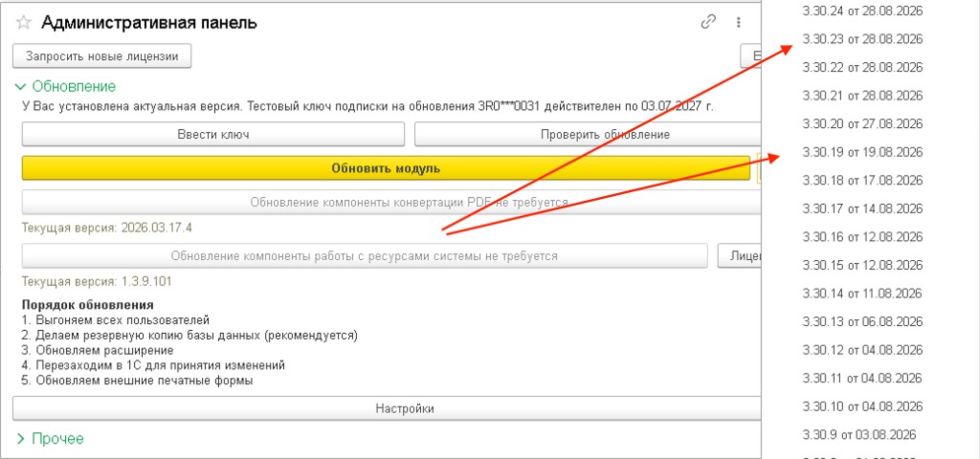This screenshot has width=980, height=459.
Task: Select version 3.30.24 от 28.08.2026
Action: click(x=862, y=11)
